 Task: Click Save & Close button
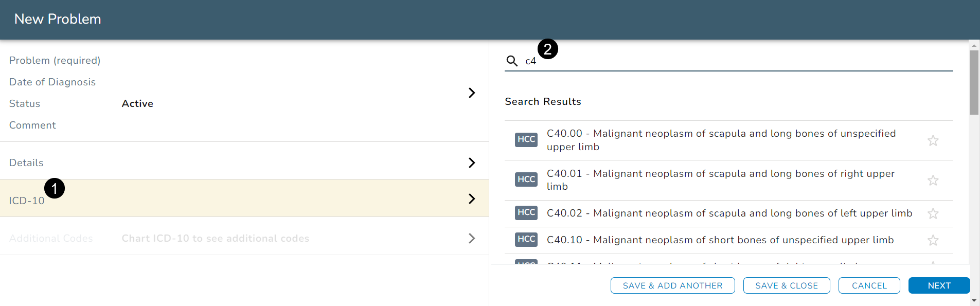pos(786,285)
